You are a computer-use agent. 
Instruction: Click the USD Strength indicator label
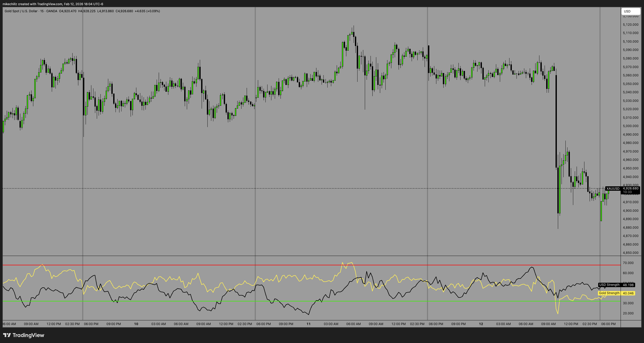pos(609,285)
